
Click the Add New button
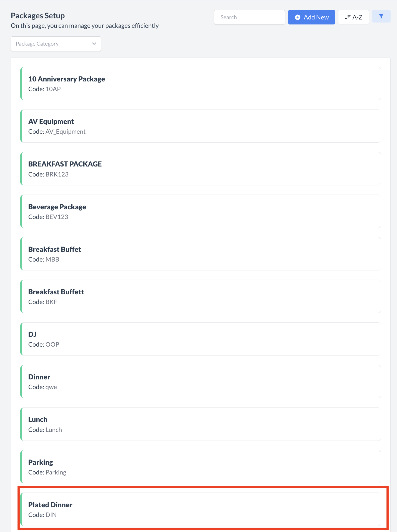(311, 17)
